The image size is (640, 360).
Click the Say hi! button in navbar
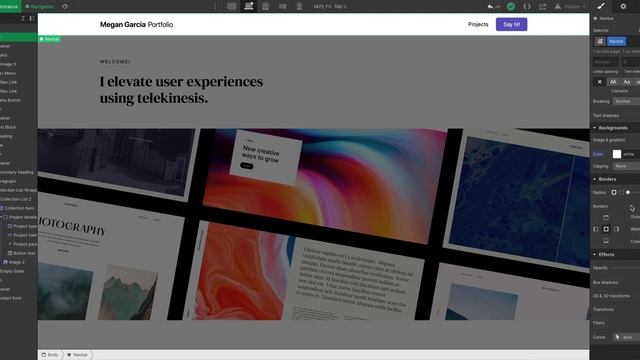pyautogui.click(x=511, y=24)
